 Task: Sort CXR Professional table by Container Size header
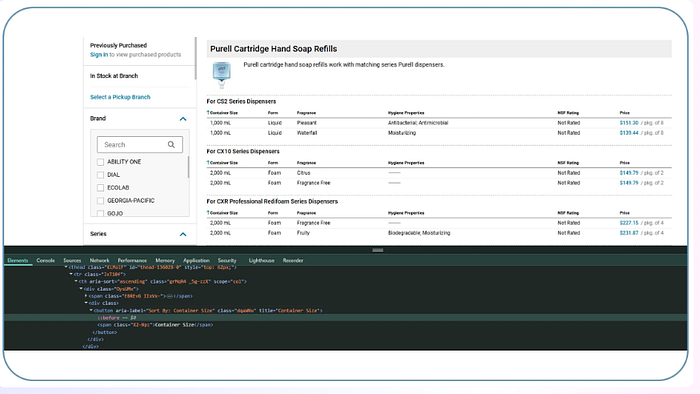224,213
